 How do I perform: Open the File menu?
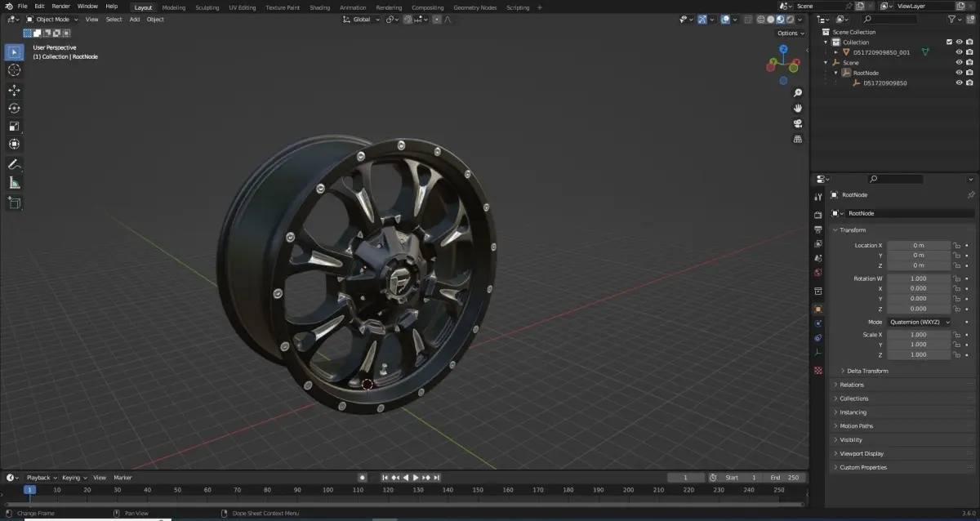point(23,7)
